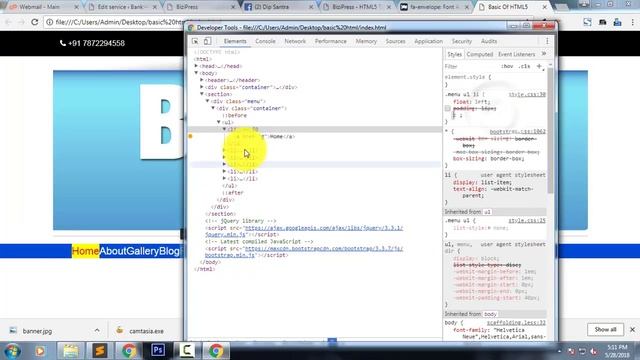Viewport: 640px width, 360px height.
Task: Switch to the Console tab
Action: pyautogui.click(x=265, y=41)
